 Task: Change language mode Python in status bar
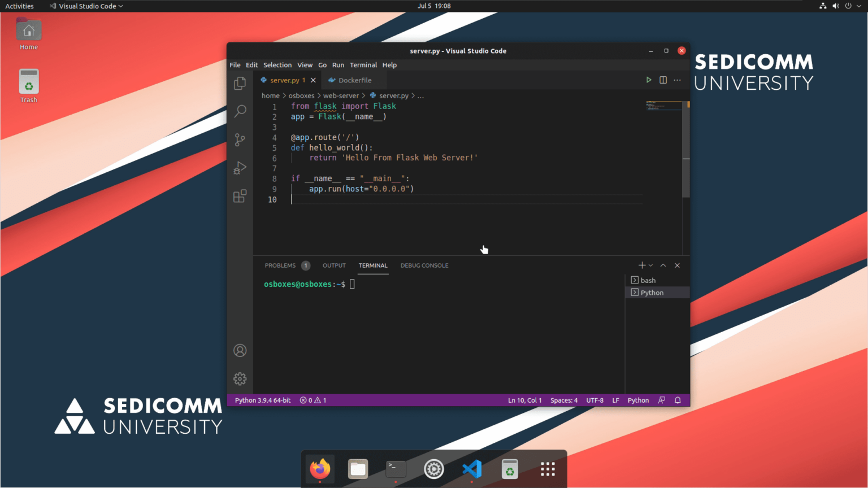pyautogui.click(x=638, y=400)
